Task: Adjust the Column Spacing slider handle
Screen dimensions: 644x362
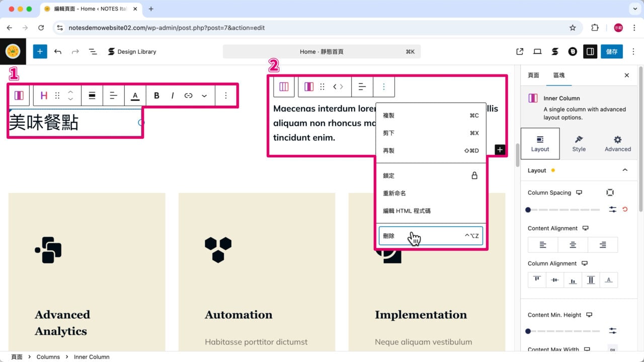Action: (x=528, y=210)
